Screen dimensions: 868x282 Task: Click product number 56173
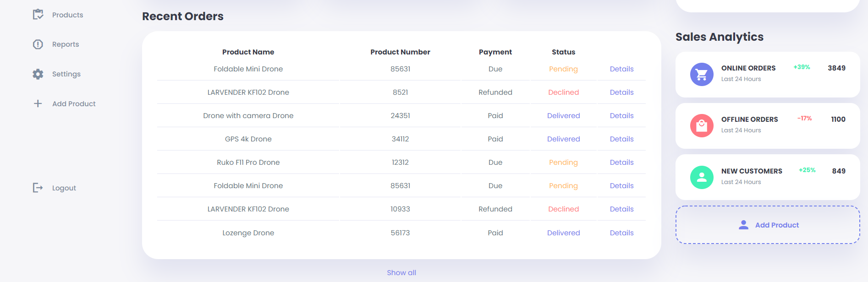point(400,233)
